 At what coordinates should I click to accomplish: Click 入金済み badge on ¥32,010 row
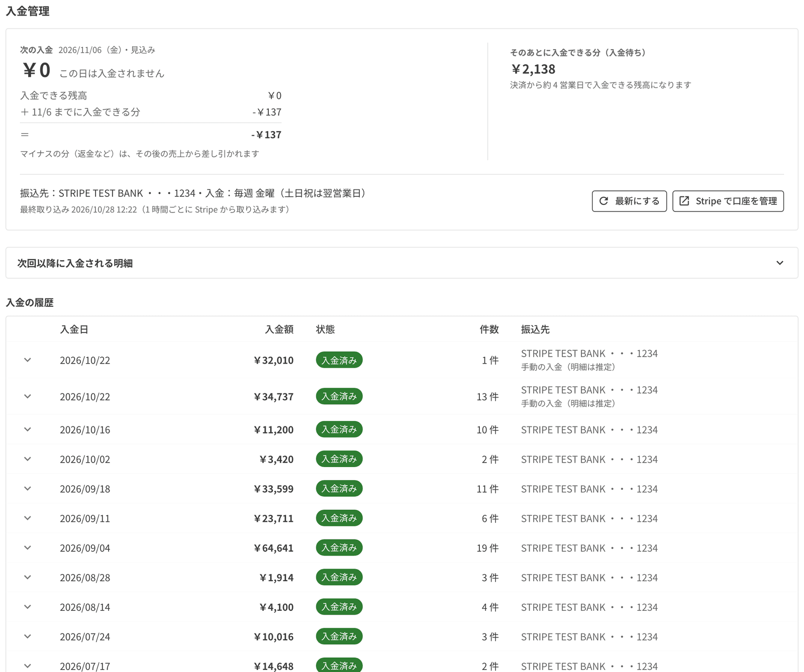[339, 360]
